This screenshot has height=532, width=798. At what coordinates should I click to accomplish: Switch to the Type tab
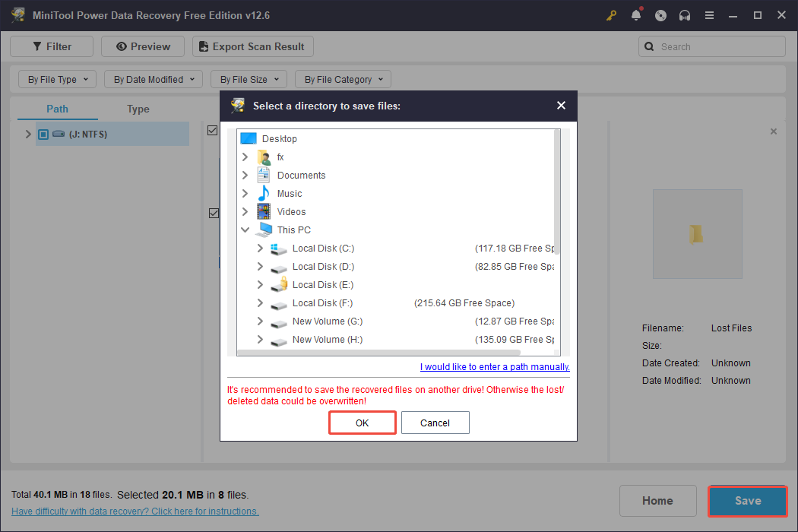coord(138,109)
